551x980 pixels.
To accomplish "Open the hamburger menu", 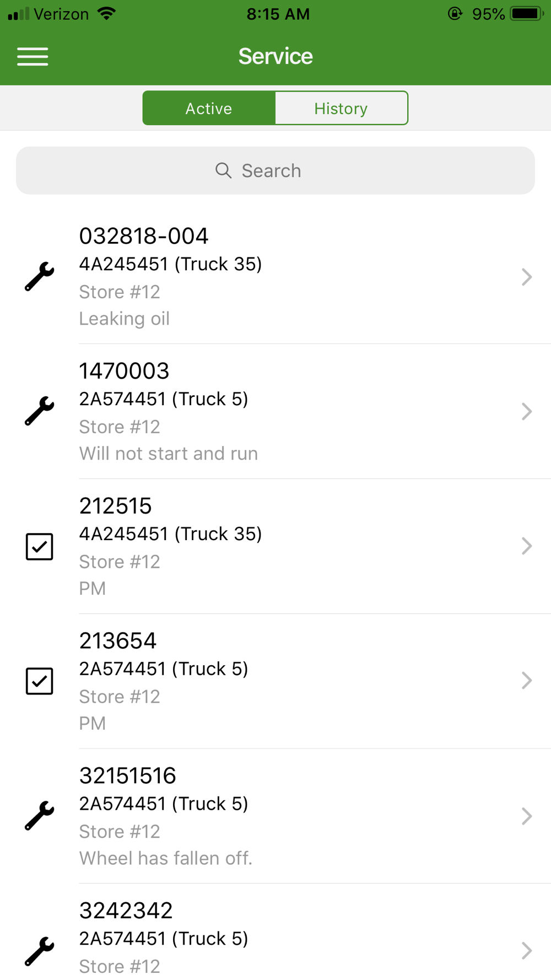I will click(33, 56).
